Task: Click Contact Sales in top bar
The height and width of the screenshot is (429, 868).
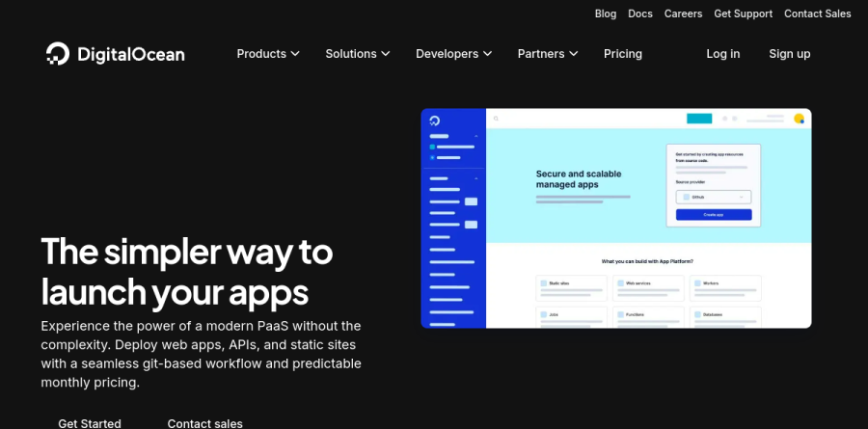Action: (x=818, y=13)
